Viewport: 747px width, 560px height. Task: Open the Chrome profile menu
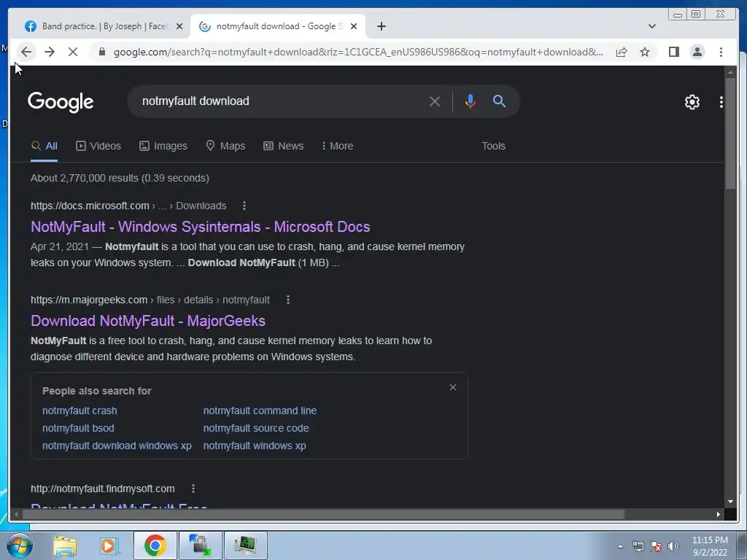tap(697, 52)
